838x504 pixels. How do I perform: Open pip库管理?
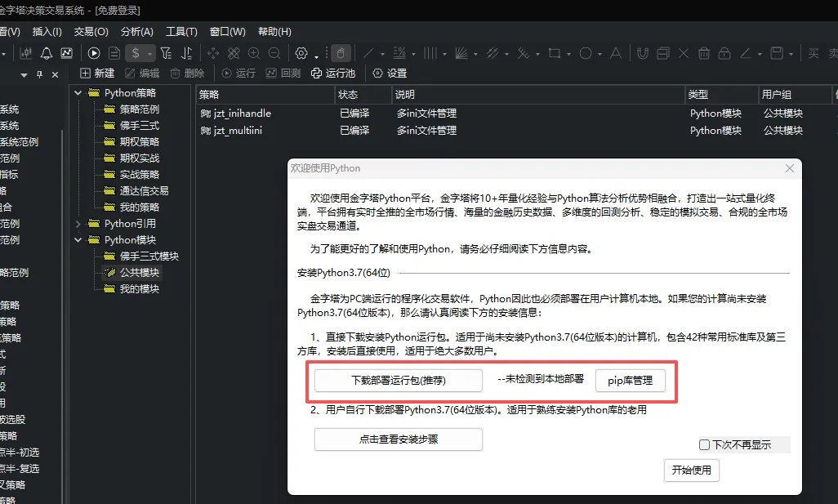[630, 381]
